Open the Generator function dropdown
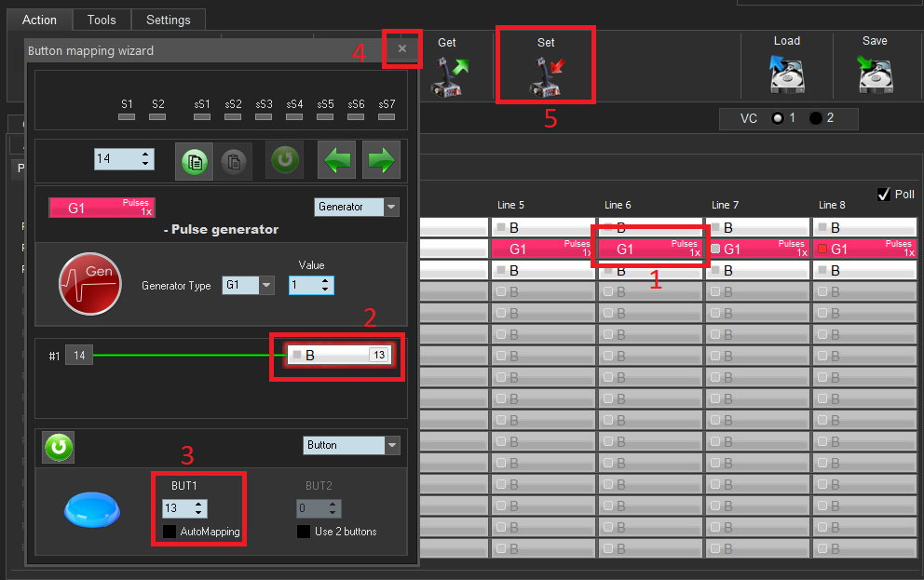 point(391,207)
